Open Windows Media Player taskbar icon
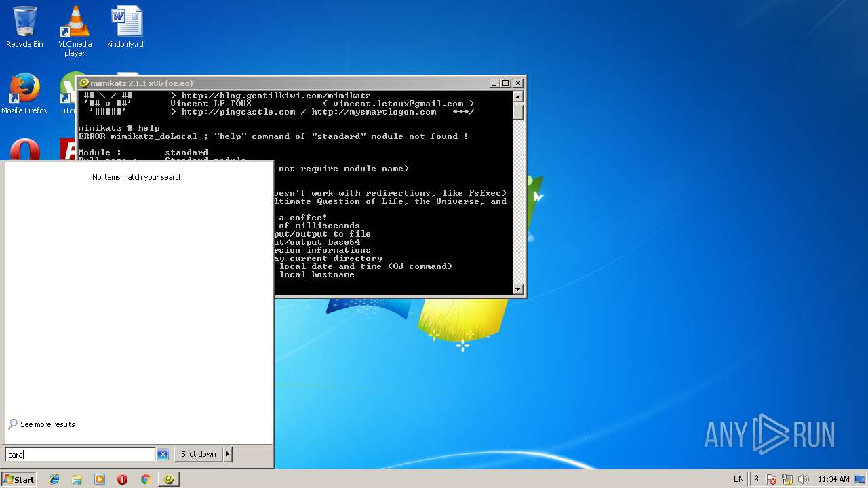The height and width of the screenshot is (488, 868). 100,479
